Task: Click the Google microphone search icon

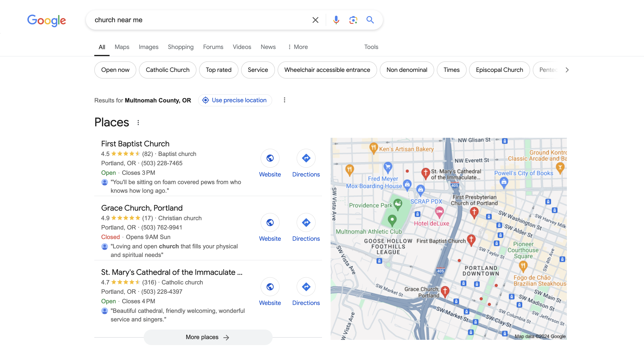Action: [336, 20]
